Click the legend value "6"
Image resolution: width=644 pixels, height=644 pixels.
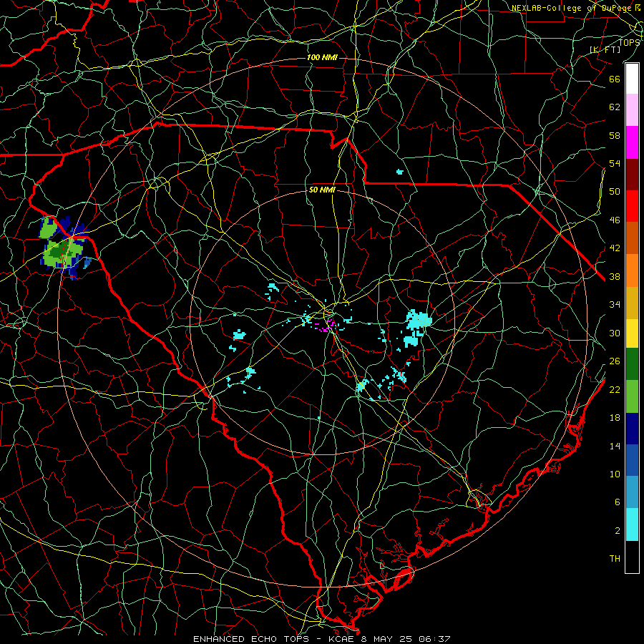click(x=618, y=502)
